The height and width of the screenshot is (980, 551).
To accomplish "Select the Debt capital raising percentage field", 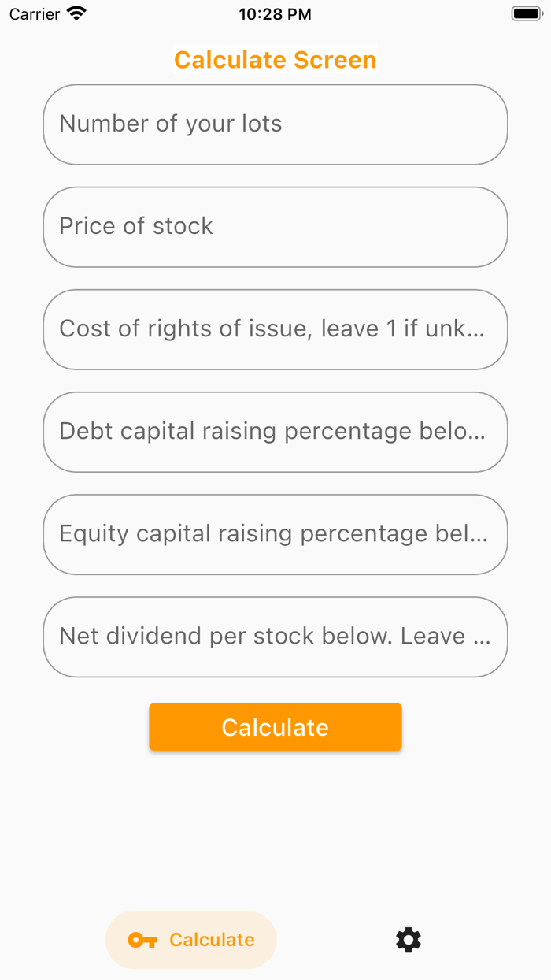I will tap(275, 432).
